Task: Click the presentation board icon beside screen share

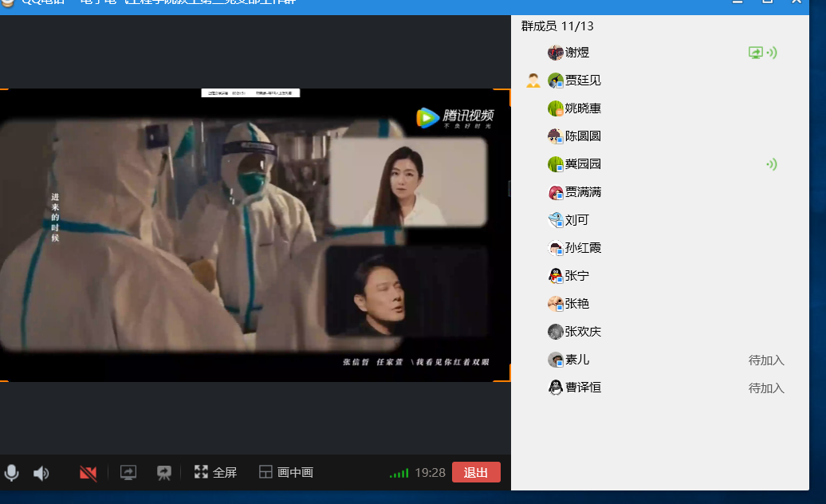Action: (x=163, y=473)
